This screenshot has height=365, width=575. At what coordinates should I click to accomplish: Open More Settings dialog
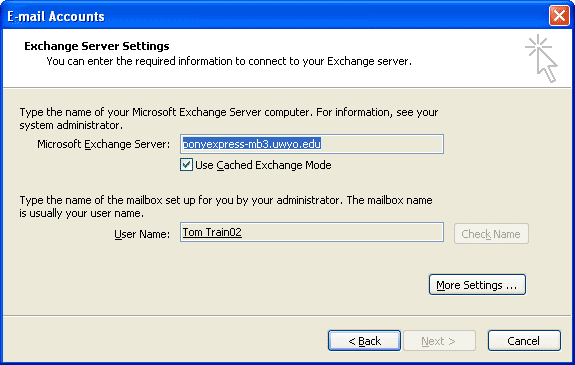(477, 285)
